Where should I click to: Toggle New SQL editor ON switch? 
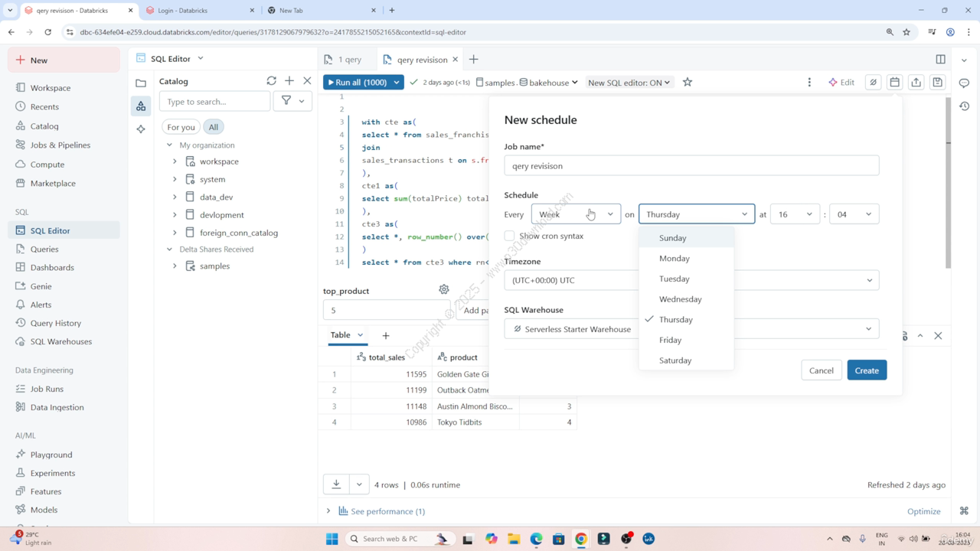point(629,82)
